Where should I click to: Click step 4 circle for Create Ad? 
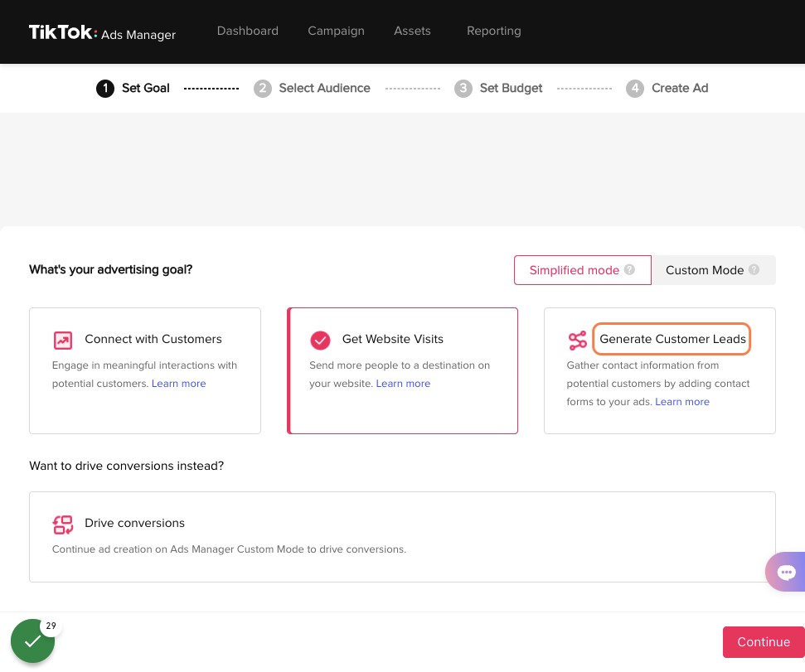pos(635,88)
